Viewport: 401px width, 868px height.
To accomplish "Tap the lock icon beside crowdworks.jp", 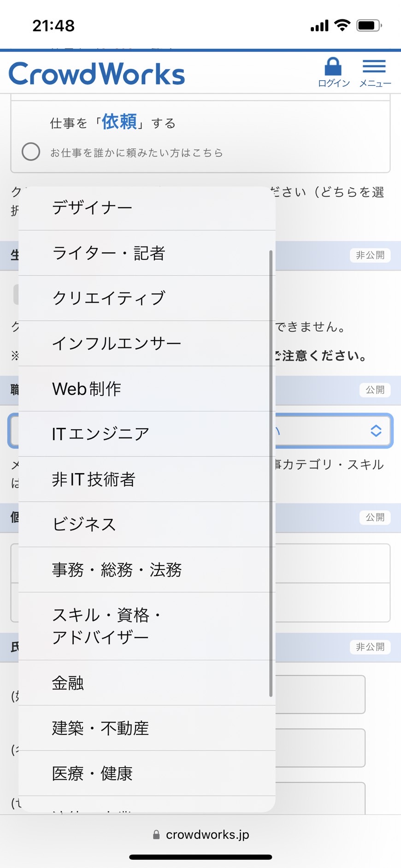I will pyautogui.click(x=156, y=835).
